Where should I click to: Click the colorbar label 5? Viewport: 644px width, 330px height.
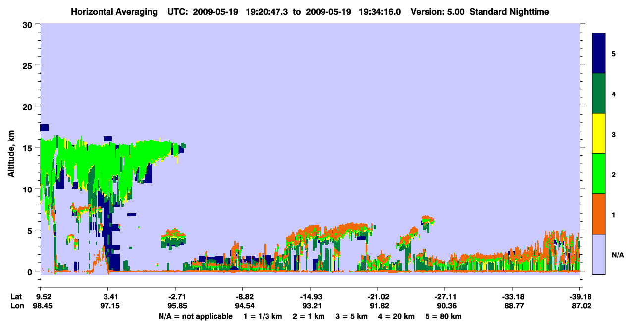tap(614, 53)
